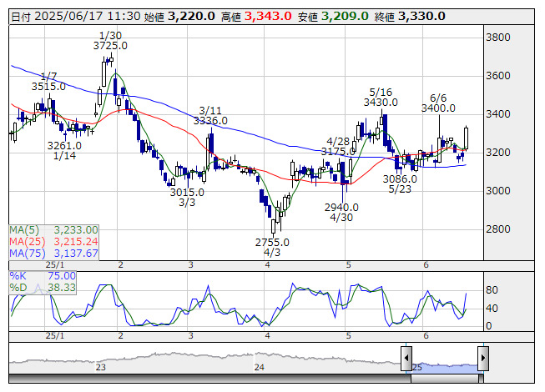Click the 3261.0 1/14 low label
545x392 pixels.
click(x=64, y=150)
